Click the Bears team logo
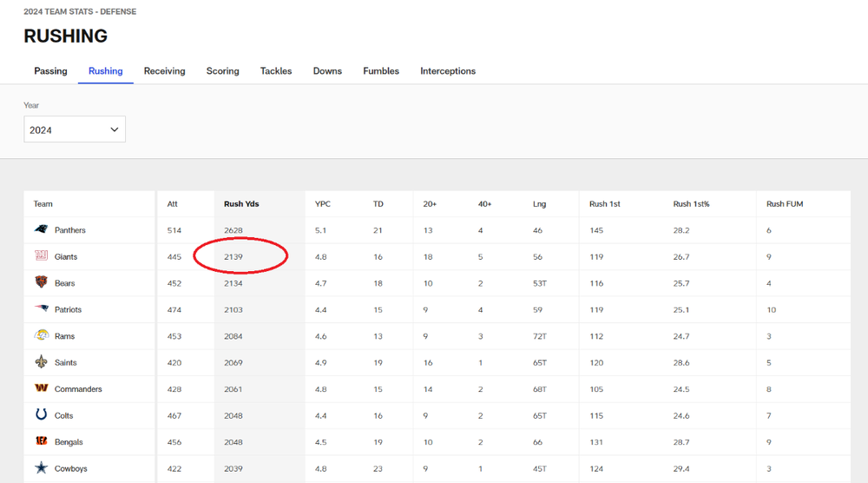Viewport: 868px width, 483px height. [x=41, y=283]
